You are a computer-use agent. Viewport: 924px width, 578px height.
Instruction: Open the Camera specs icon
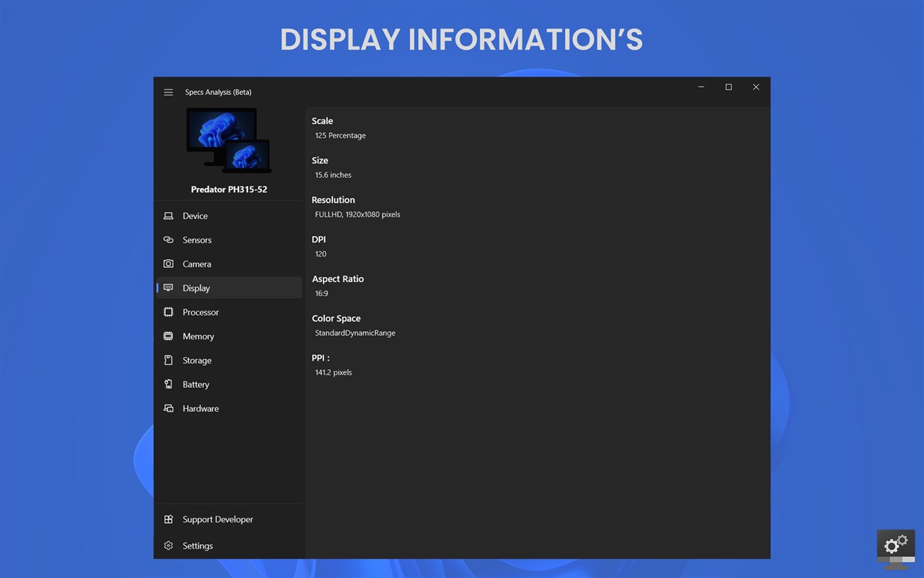(x=170, y=264)
